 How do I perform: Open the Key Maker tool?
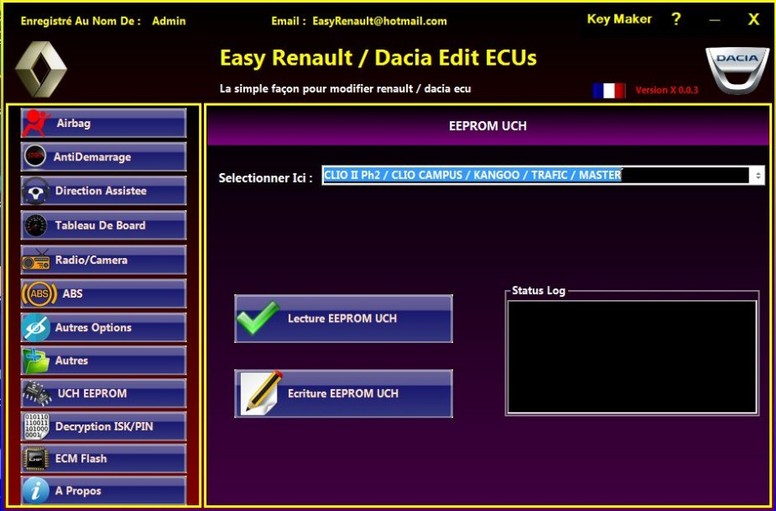pyautogui.click(x=619, y=19)
